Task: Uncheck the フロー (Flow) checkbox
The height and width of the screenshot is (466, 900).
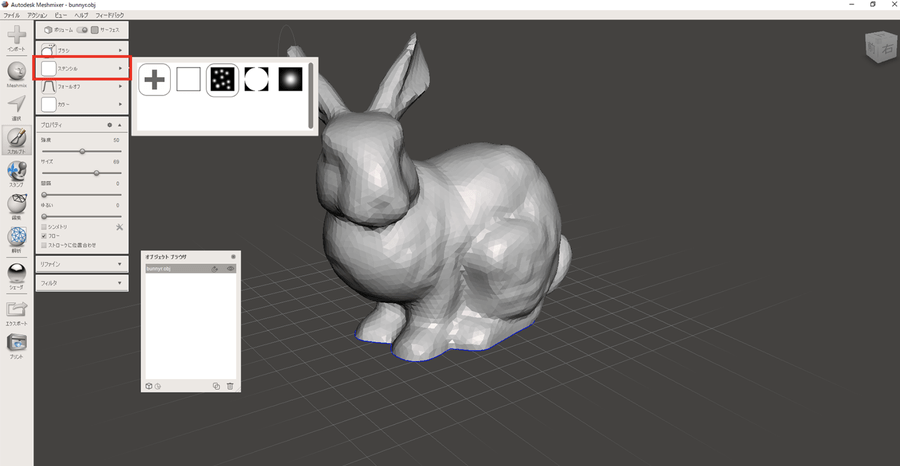Action: point(43,236)
